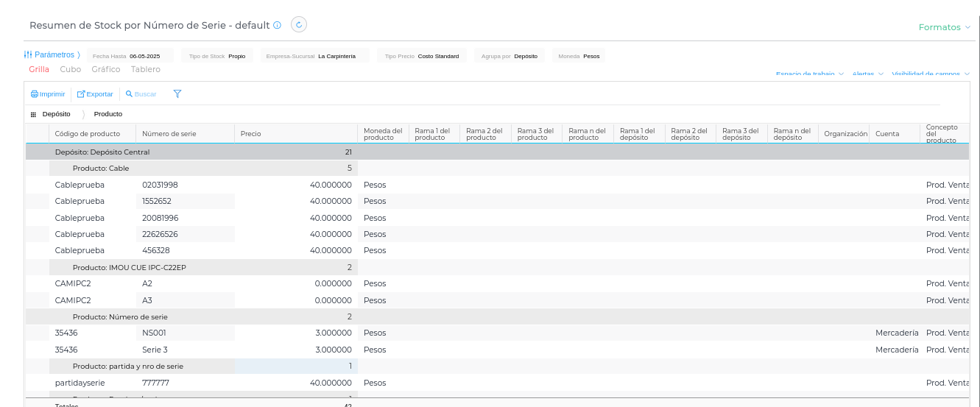Viewport: 980px width, 407px height.
Task: Click the Buscar magnifier icon
Action: click(129, 94)
